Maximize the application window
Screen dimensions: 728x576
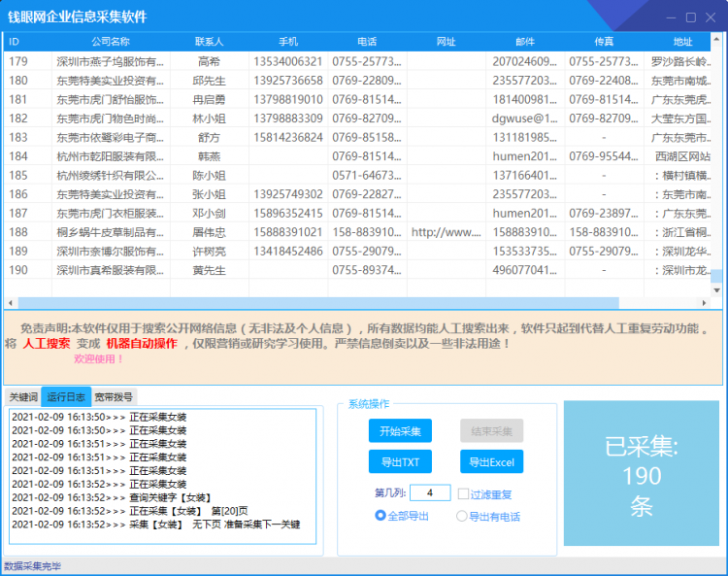pyautogui.click(x=690, y=17)
